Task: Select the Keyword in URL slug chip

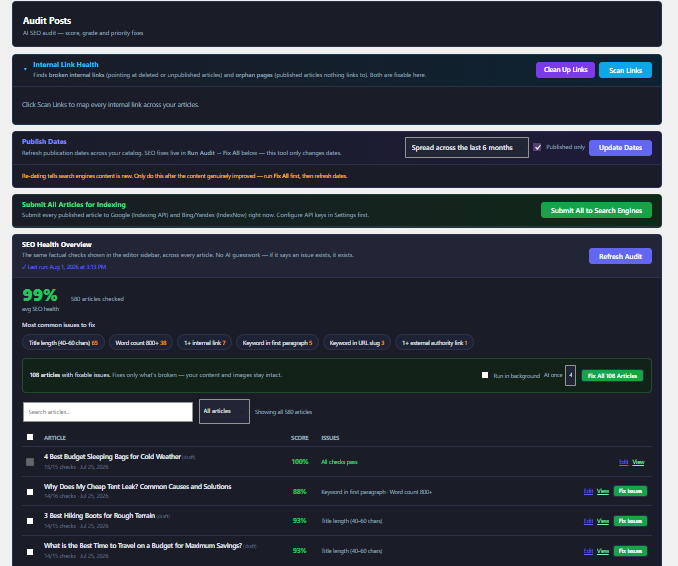Action: click(357, 343)
